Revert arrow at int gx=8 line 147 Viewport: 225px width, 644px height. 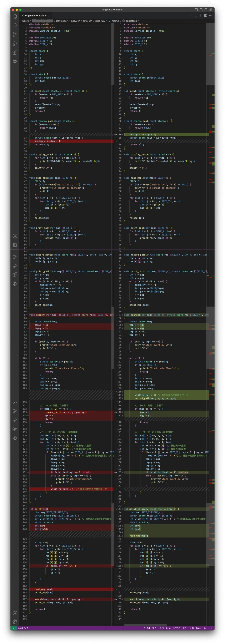115,525
